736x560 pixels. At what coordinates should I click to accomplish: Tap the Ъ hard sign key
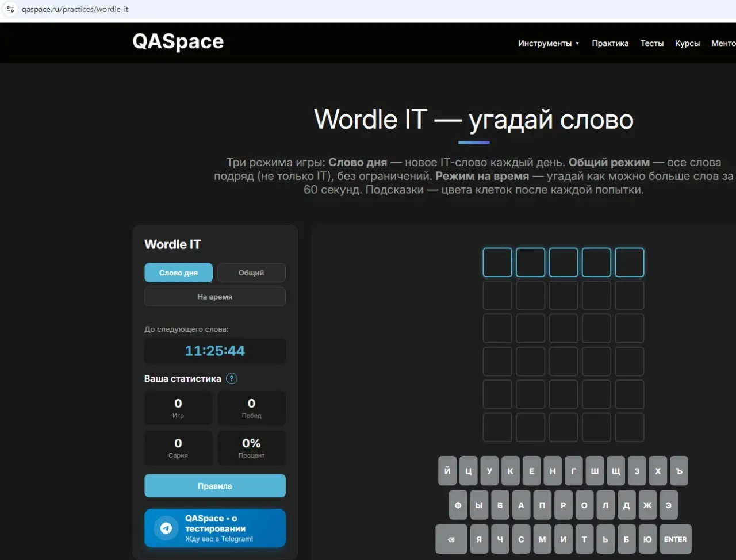point(679,471)
